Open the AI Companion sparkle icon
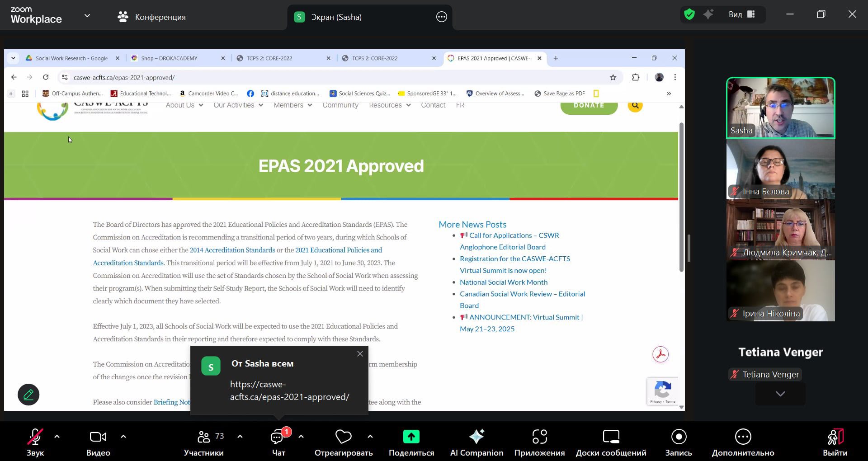This screenshot has height=461, width=868. pyautogui.click(x=476, y=437)
